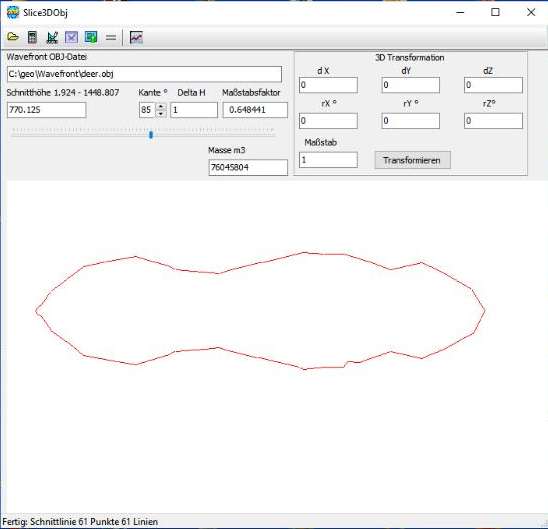Click the rY rotation field
The width and height of the screenshot is (548, 529).
[x=411, y=121]
